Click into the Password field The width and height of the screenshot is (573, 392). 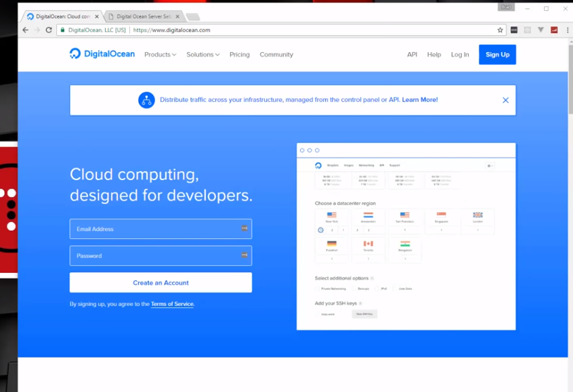point(161,255)
